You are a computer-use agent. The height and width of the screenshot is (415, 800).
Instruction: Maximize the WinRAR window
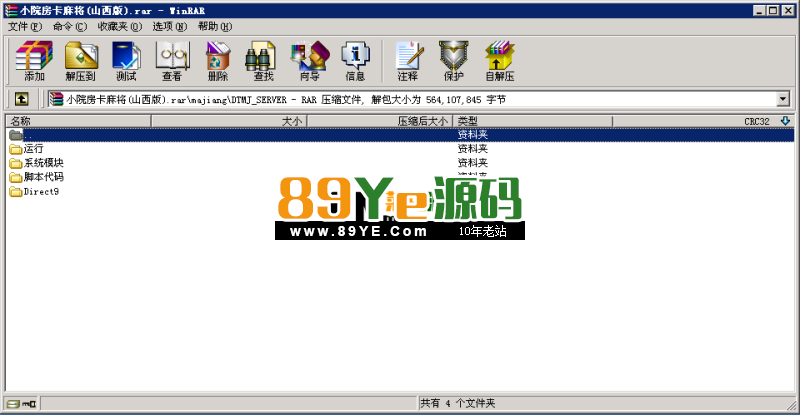pos(773,10)
